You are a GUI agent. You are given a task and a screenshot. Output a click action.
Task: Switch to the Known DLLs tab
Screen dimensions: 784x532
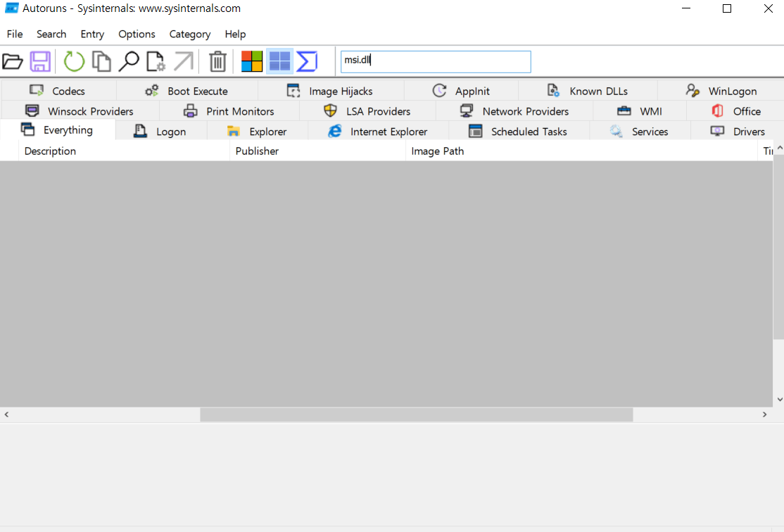[x=588, y=91]
